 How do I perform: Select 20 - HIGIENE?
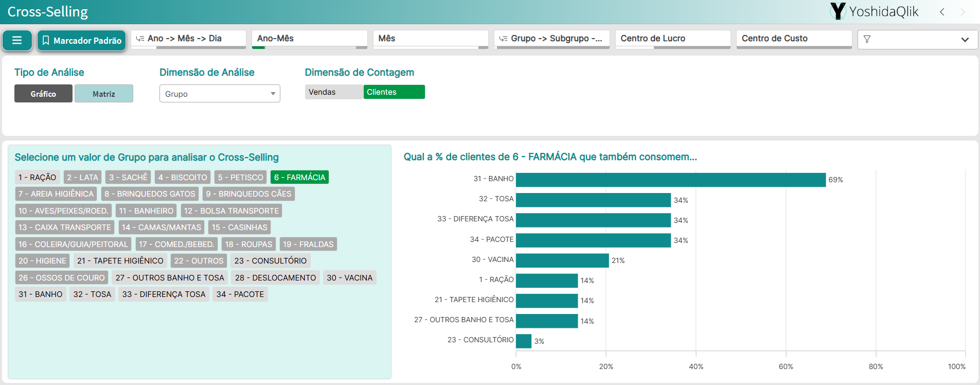(x=42, y=261)
